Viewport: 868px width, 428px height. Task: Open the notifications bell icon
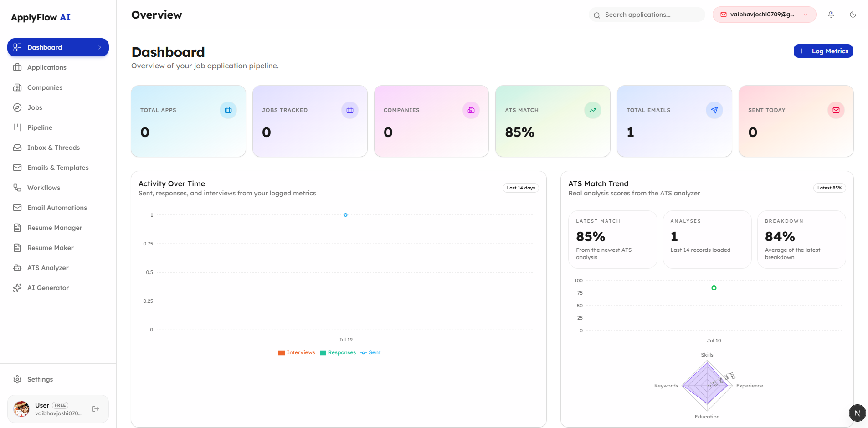click(x=831, y=15)
